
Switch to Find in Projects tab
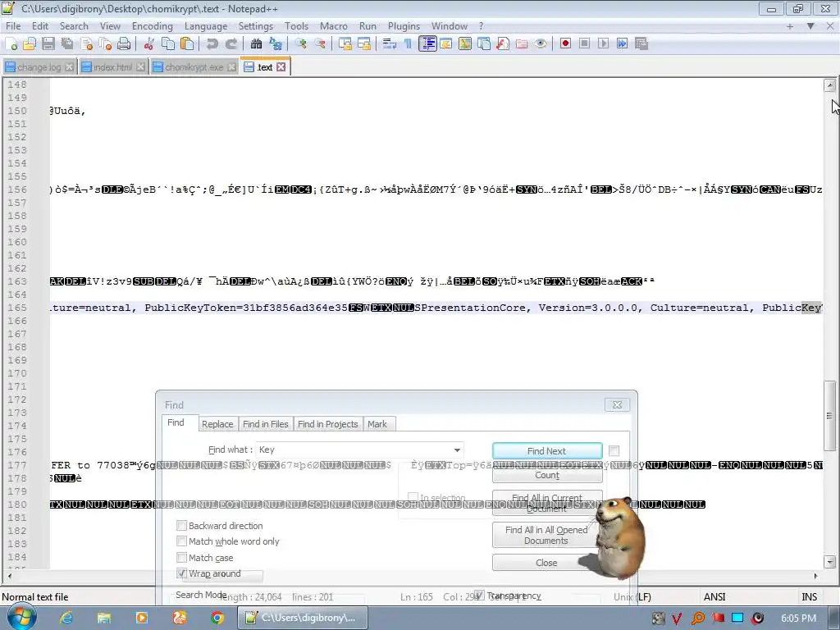tap(327, 424)
